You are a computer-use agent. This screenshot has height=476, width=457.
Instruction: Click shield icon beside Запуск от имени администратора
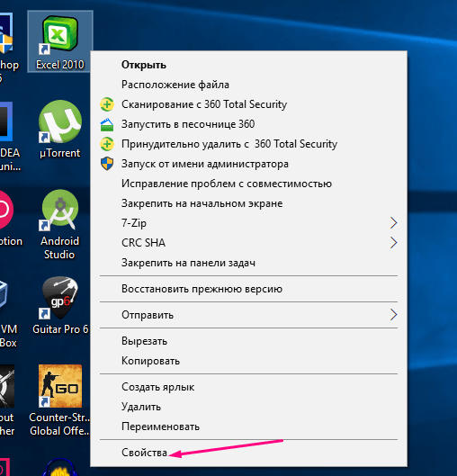coord(107,164)
